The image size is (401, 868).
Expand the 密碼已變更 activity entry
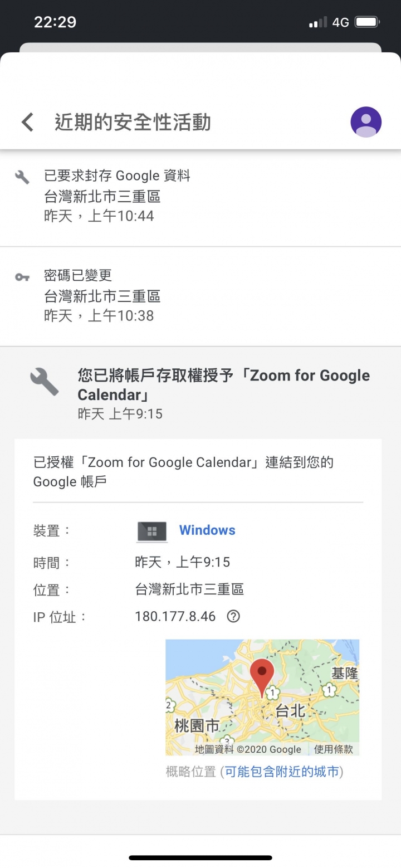pos(200,296)
